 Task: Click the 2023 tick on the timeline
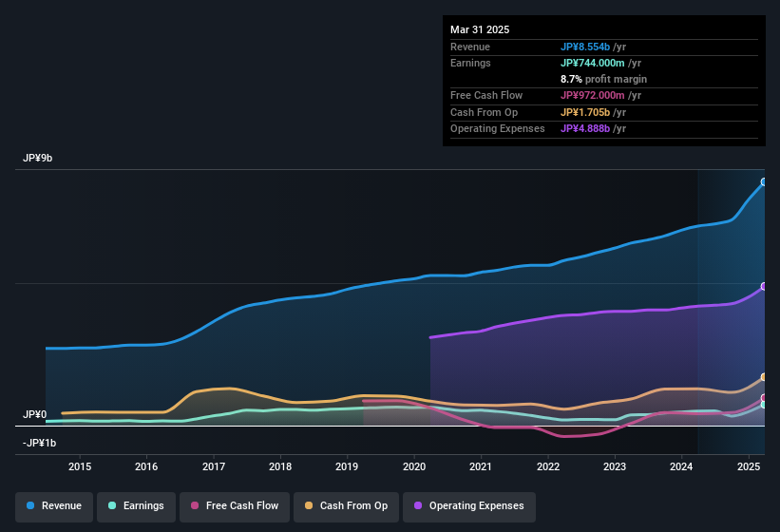[615, 466]
